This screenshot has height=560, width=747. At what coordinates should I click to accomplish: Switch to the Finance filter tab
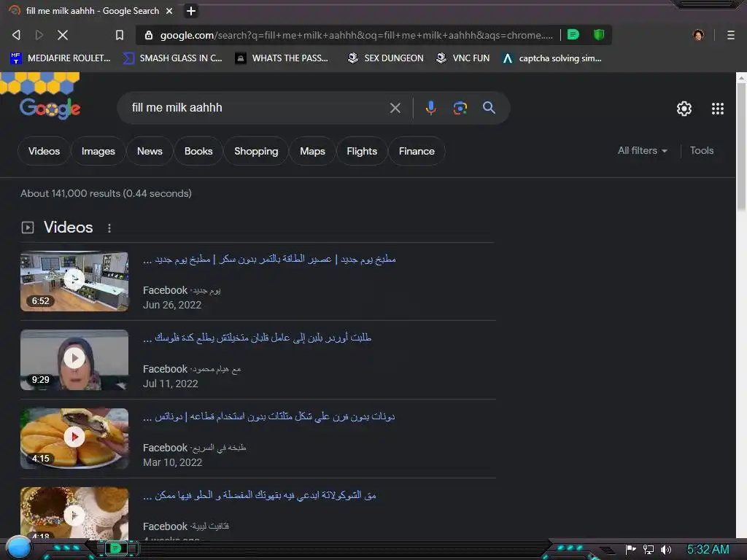417,151
